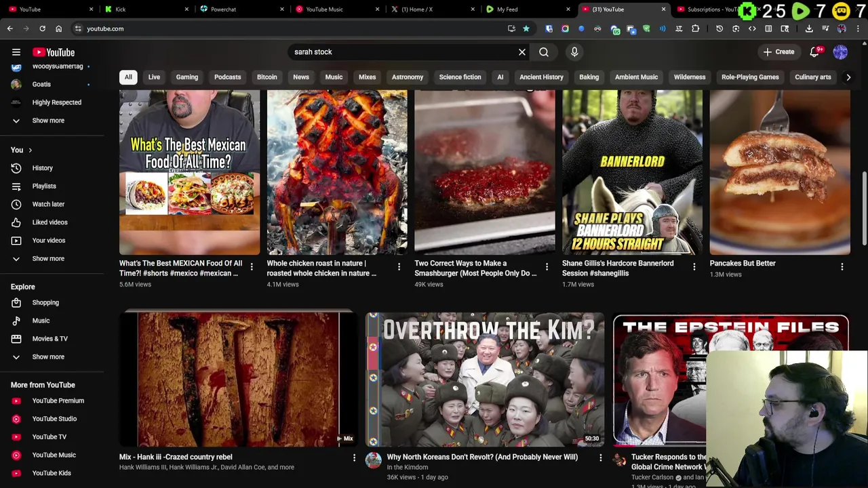
Task: Open YouTube Kids link
Action: pyautogui.click(x=52, y=473)
